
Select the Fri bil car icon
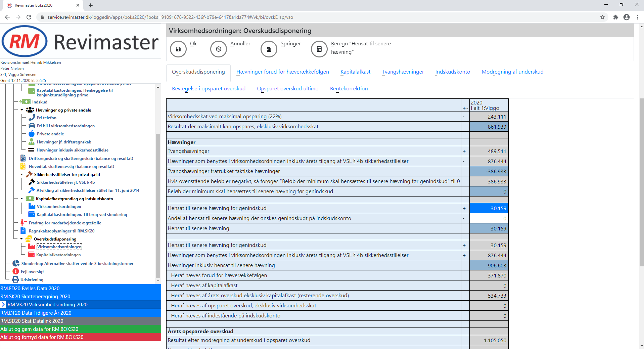coord(32,126)
